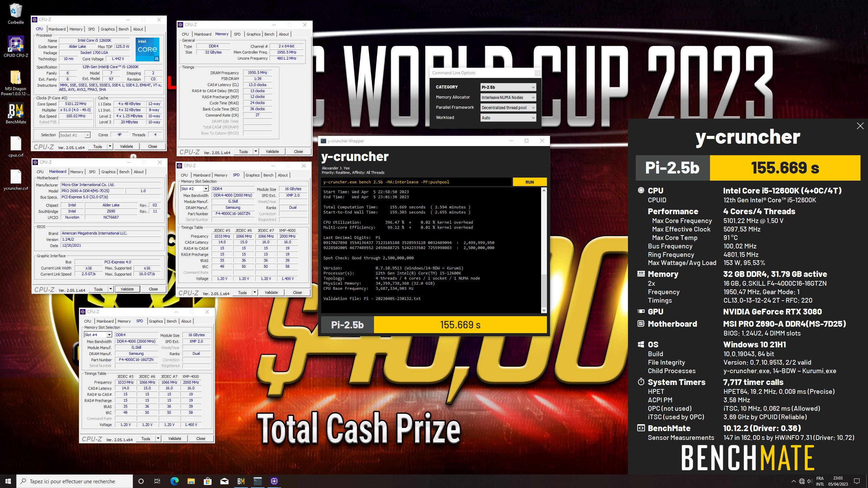This screenshot has width=868, height=488.
Task: Launch Microsoft Edge from taskbar
Action: [174, 481]
